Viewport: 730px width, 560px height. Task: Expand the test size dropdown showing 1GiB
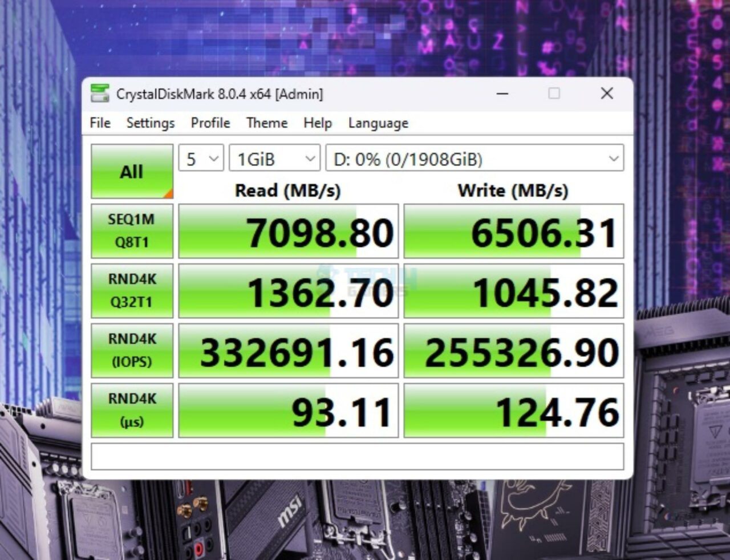[274, 159]
